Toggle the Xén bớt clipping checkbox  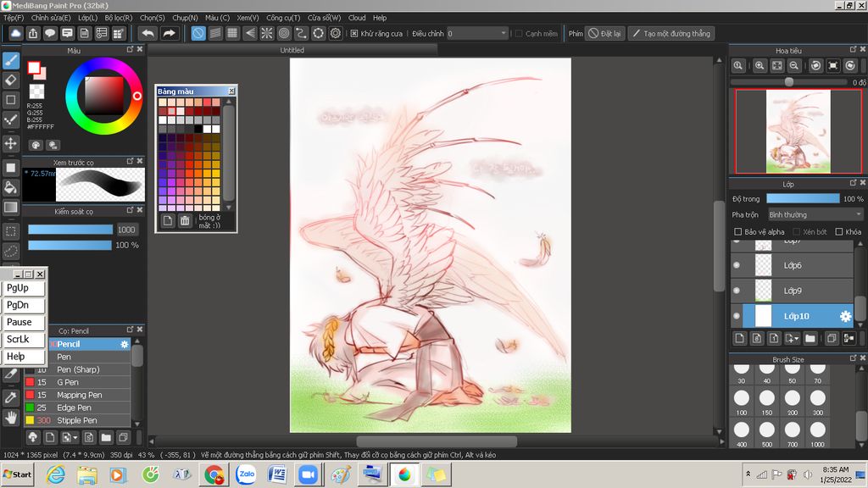click(x=797, y=232)
